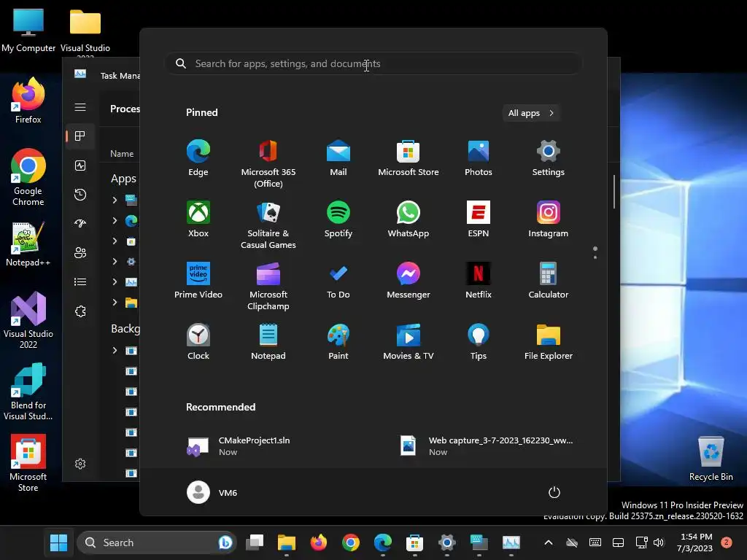Click the Start menu search field
Image resolution: width=747 pixels, height=560 pixels.
click(373, 63)
